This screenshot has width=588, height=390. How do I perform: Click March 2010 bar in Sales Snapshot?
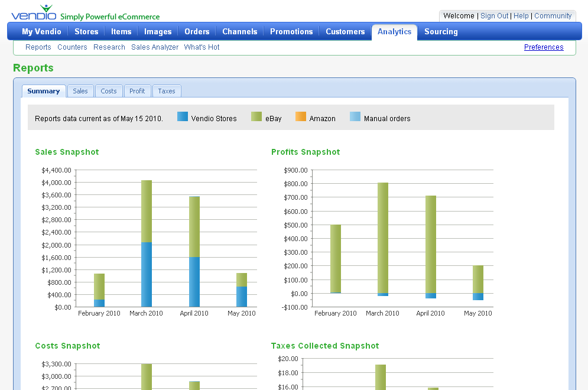point(147,243)
